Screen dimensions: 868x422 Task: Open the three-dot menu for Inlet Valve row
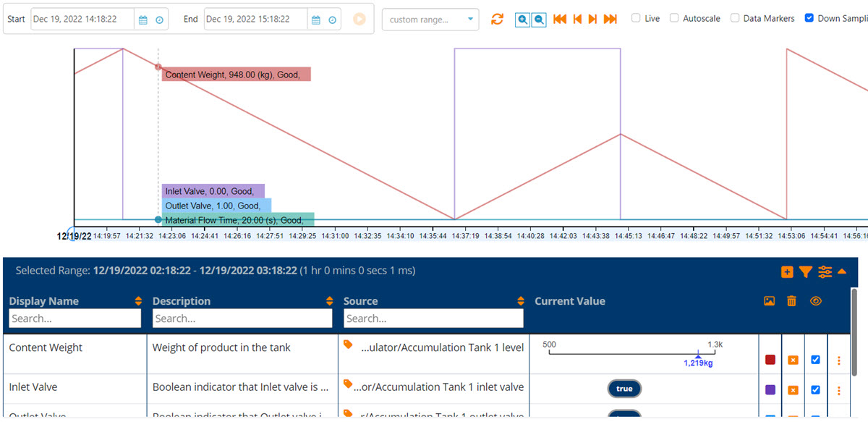tap(839, 390)
